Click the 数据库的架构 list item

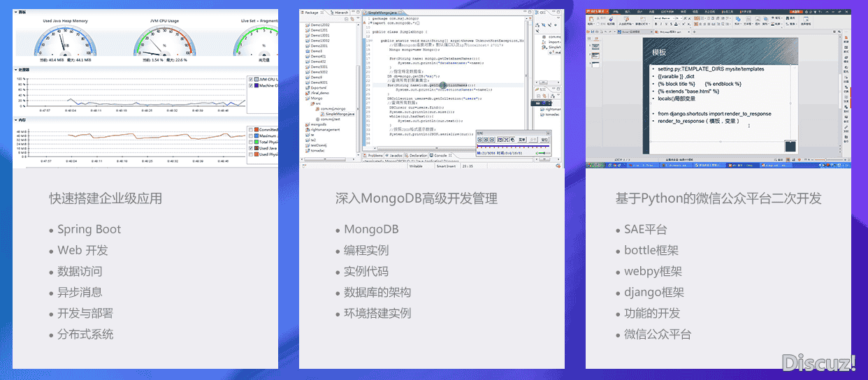[x=377, y=292]
